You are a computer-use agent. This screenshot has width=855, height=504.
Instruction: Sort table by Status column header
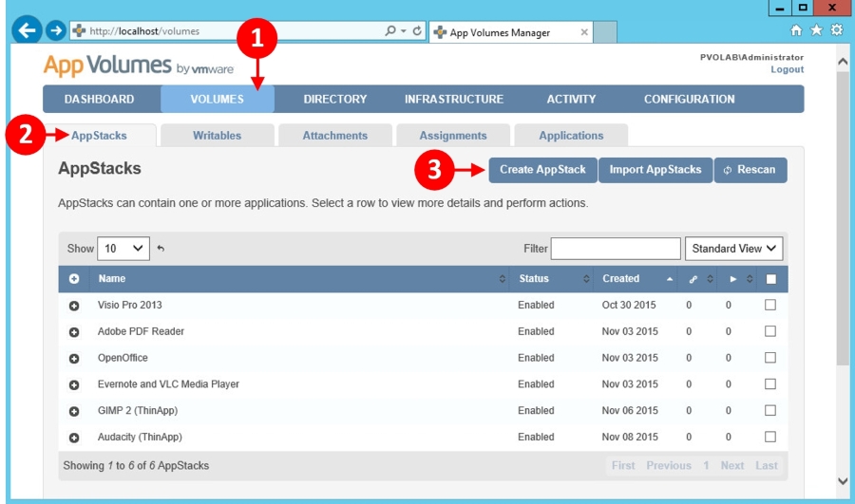tap(552, 279)
